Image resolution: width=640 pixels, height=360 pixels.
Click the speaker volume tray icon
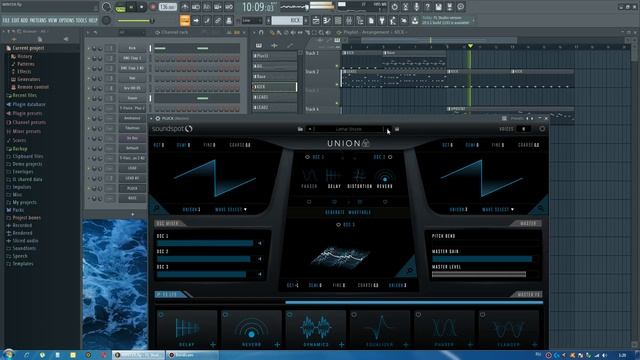click(605, 355)
